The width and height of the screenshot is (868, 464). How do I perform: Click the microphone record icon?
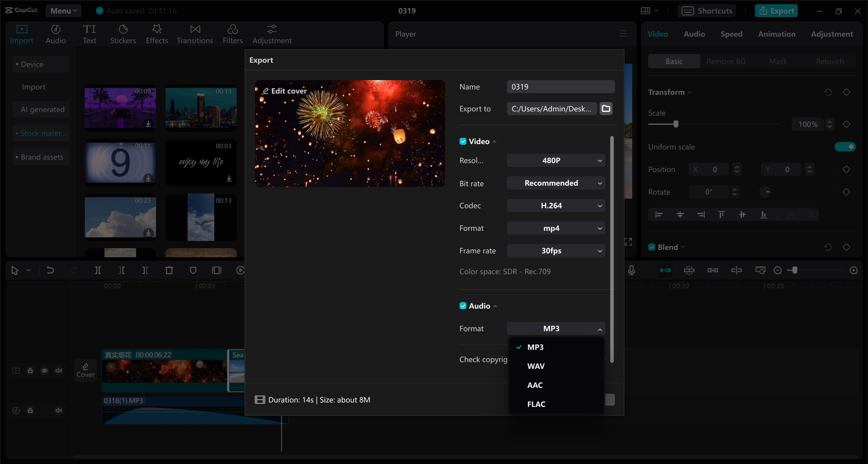pos(631,270)
